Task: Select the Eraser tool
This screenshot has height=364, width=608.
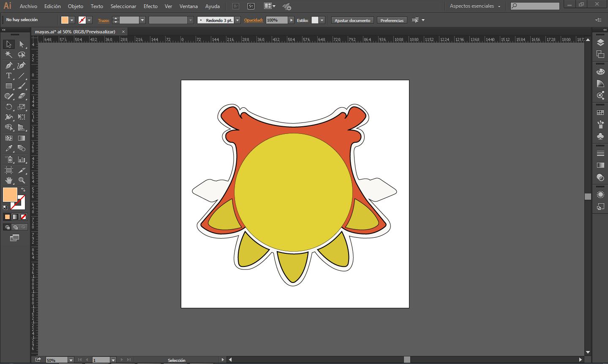Action: point(22,96)
